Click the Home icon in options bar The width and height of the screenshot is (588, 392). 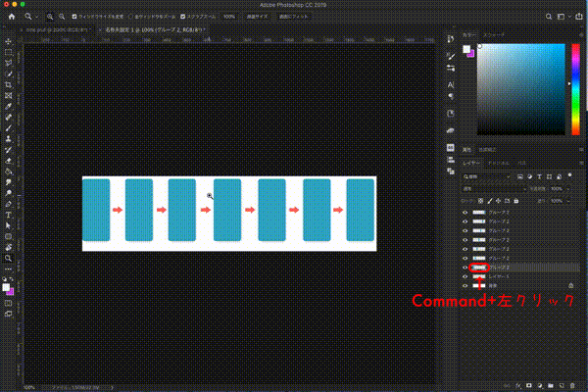(12, 17)
